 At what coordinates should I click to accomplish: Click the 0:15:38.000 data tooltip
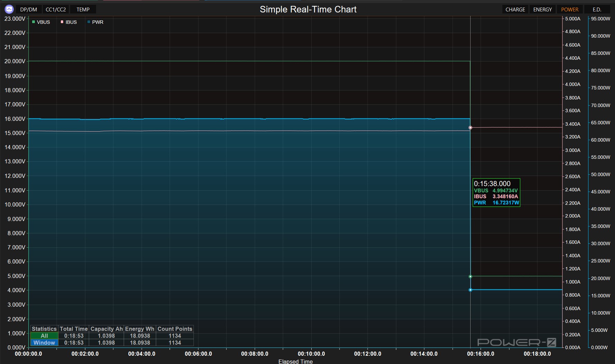pos(496,193)
